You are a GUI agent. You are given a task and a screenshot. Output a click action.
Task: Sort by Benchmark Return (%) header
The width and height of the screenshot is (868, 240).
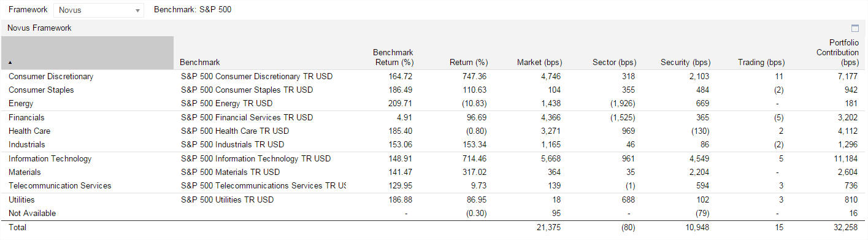(393, 57)
